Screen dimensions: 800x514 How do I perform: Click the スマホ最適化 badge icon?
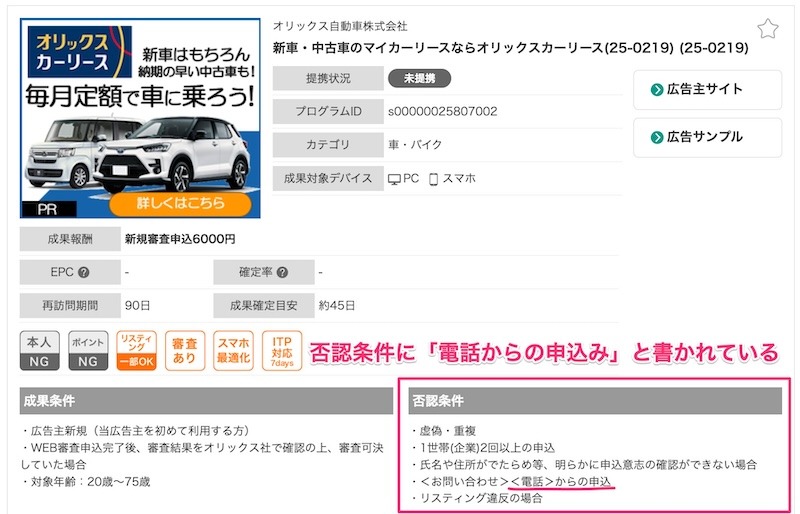[x=234, y=351]
